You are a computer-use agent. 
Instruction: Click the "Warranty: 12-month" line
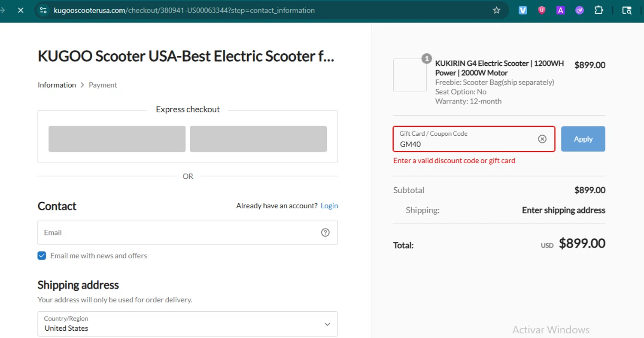[468, 101]
